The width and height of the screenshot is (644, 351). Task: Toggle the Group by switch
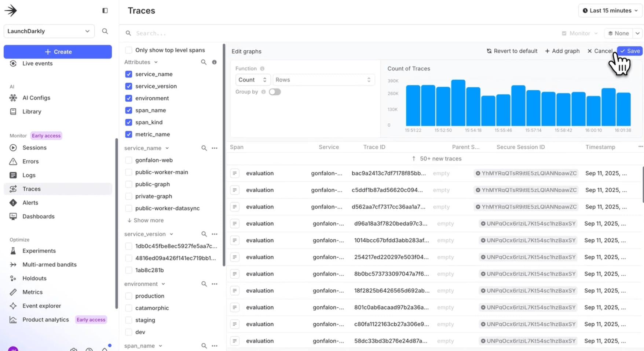(x=275, y=92)
